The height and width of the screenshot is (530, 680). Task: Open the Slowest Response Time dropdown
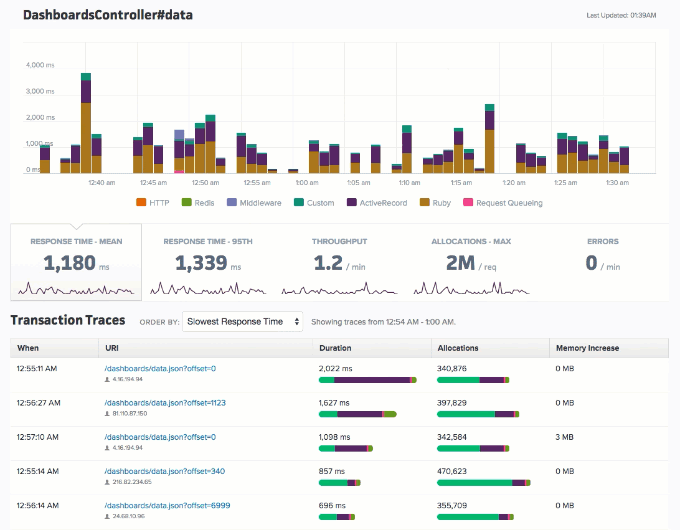[242, 321]
